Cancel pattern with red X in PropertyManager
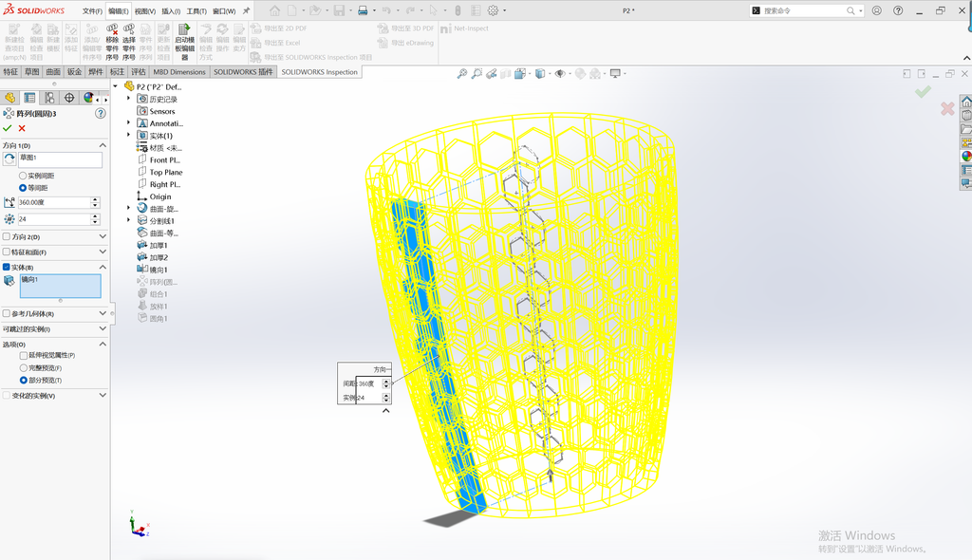972x560 pixels. [22, 128]
